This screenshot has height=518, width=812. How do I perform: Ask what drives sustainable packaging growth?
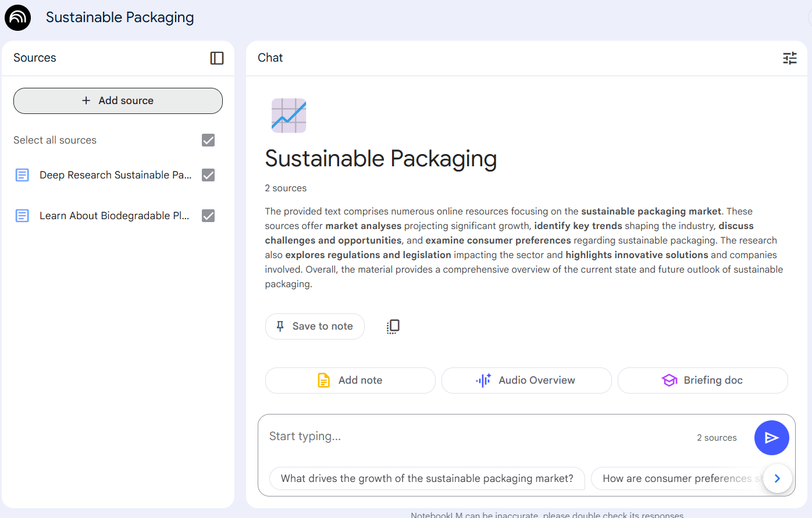pyautogui.click(x=427, y=478)
